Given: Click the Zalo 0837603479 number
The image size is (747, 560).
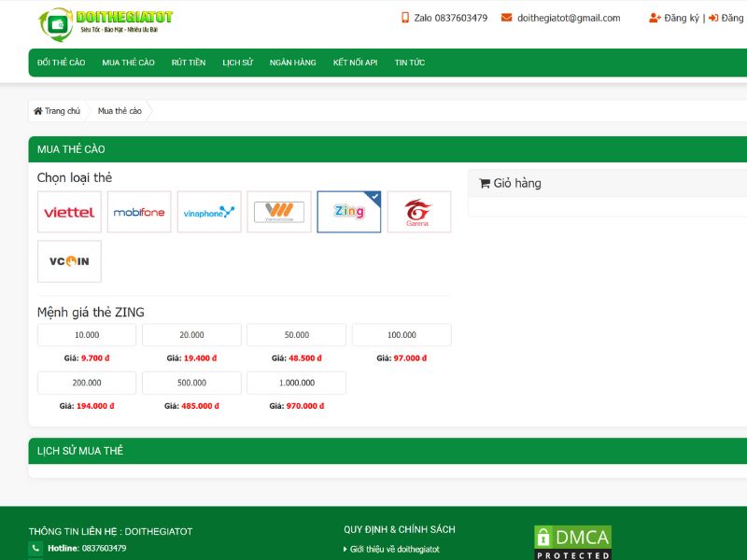Looking at the screenshot, I should (x=451, y=18).
